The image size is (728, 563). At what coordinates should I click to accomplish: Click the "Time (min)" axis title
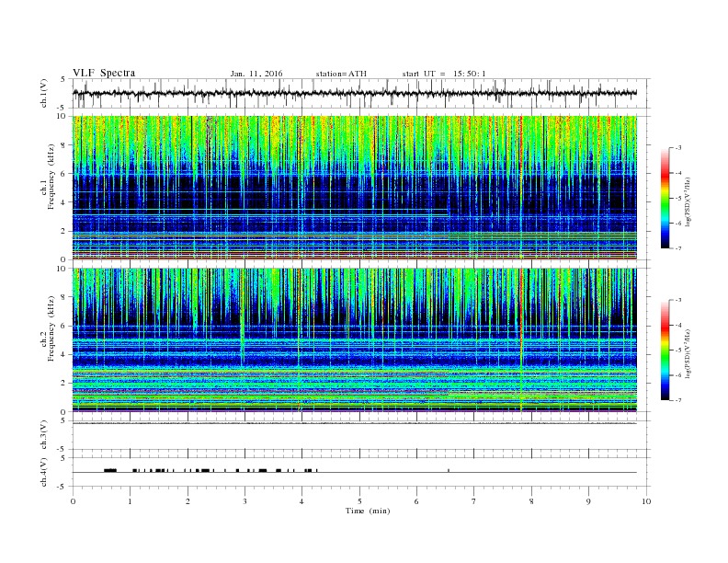(368, 511)
